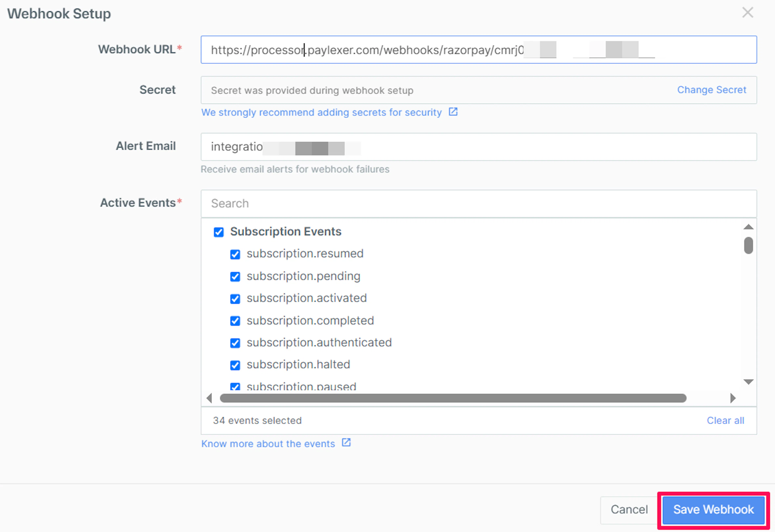The height and width of the screenshot is (532, 775).
Task: Open external link icon beside secrets recommendation
Action: 453,112
